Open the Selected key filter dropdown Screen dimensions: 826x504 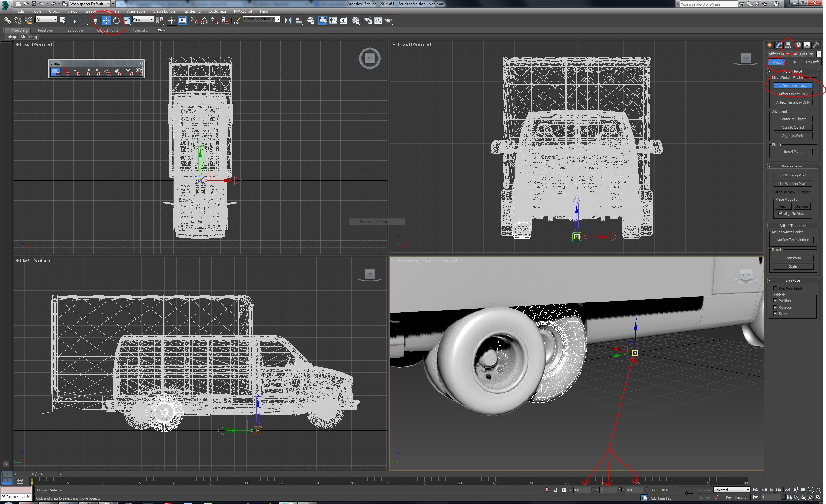(732, 490)
